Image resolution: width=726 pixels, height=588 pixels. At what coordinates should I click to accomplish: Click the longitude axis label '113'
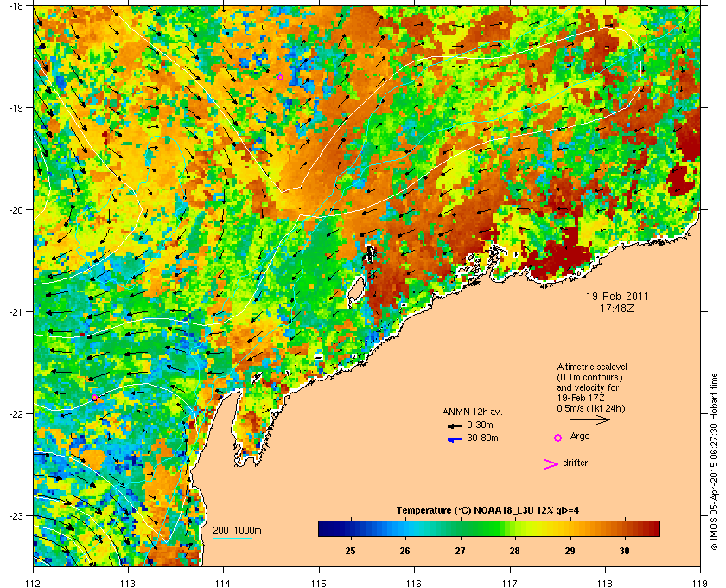point(128,583)
